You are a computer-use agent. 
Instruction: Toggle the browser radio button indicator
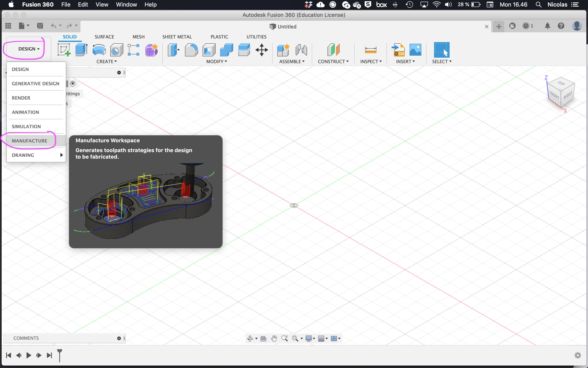click(73, 84)
